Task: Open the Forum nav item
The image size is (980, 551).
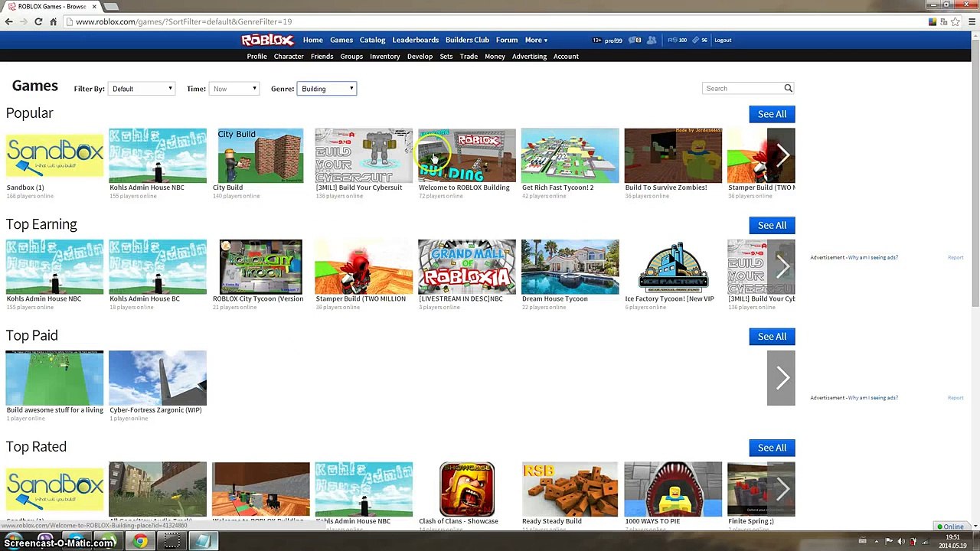Action: [507, 40]
